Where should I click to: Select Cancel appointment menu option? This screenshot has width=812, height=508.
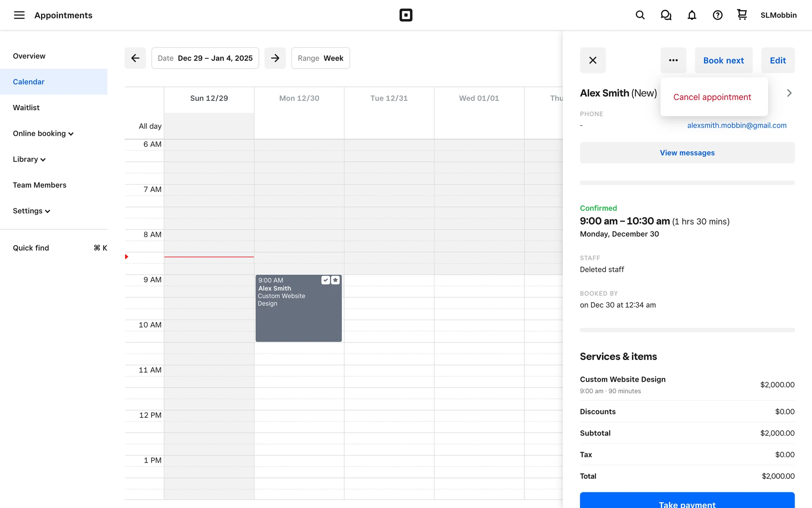pyautogui.click(x=712, y=97)
